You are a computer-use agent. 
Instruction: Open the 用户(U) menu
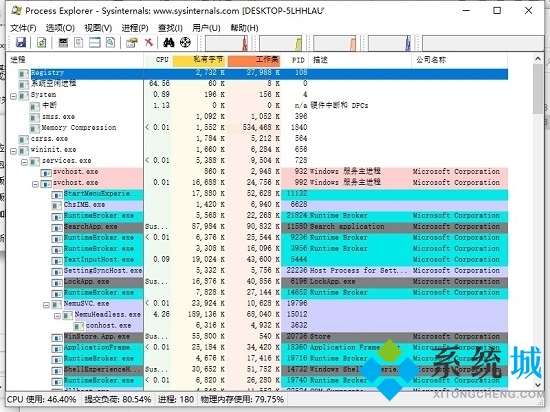206,28
